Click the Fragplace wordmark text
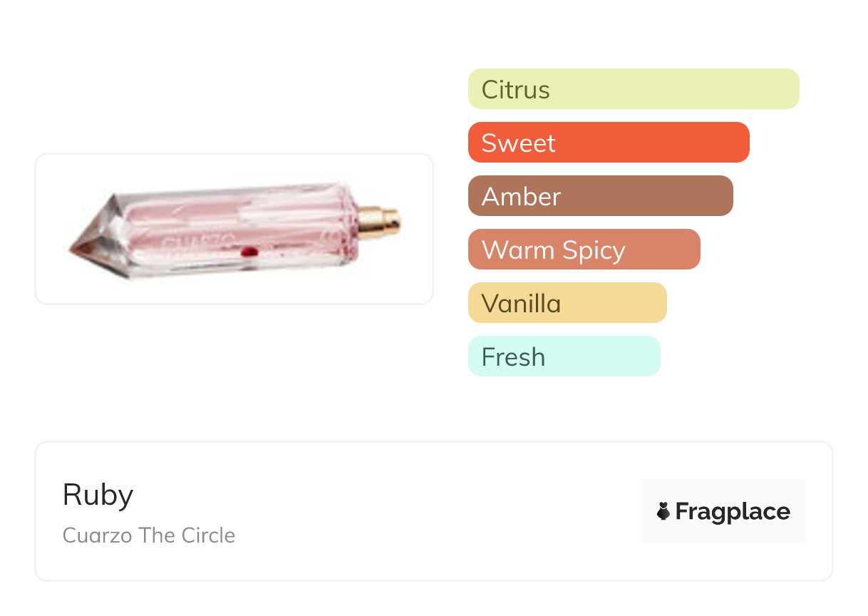Image resolution: width=868 pixels, height=616 pixels. pyautogui.click(x=733, y=511)
